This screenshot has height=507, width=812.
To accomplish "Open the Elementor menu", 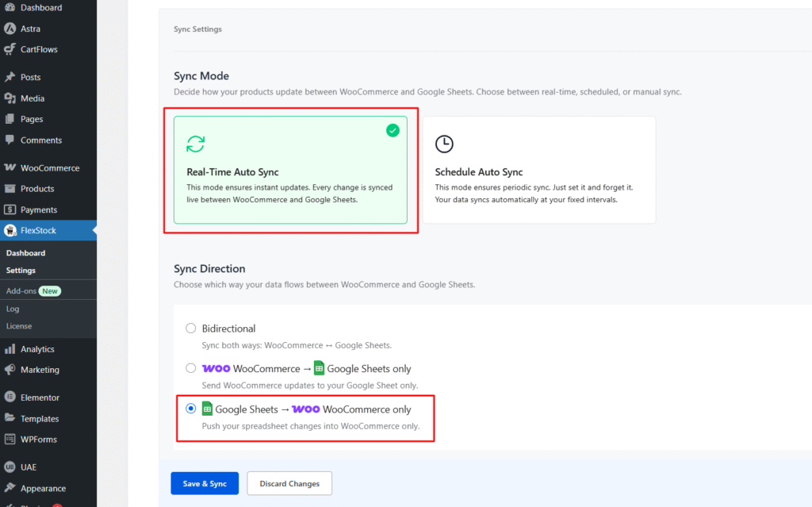I will [x=48, y=397].
